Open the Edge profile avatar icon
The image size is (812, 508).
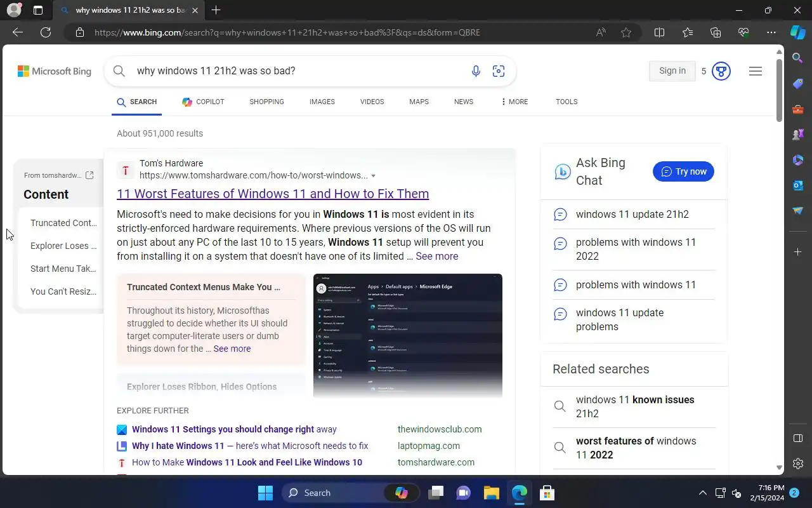pos(13,10)
